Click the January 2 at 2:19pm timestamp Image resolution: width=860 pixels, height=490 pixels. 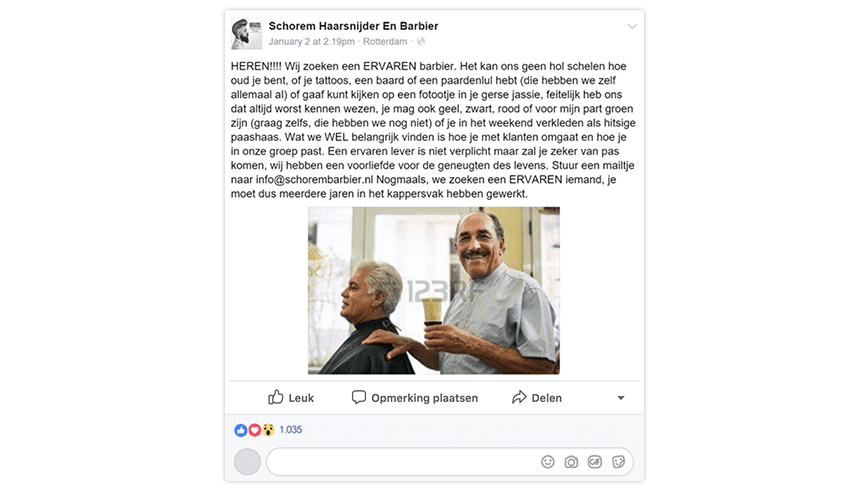coord(312,42)
